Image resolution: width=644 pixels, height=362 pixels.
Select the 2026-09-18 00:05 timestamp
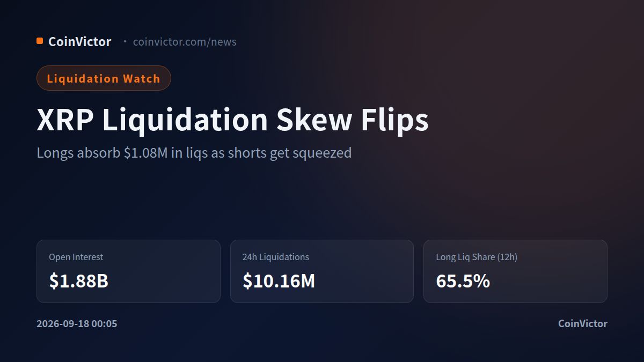77,324
